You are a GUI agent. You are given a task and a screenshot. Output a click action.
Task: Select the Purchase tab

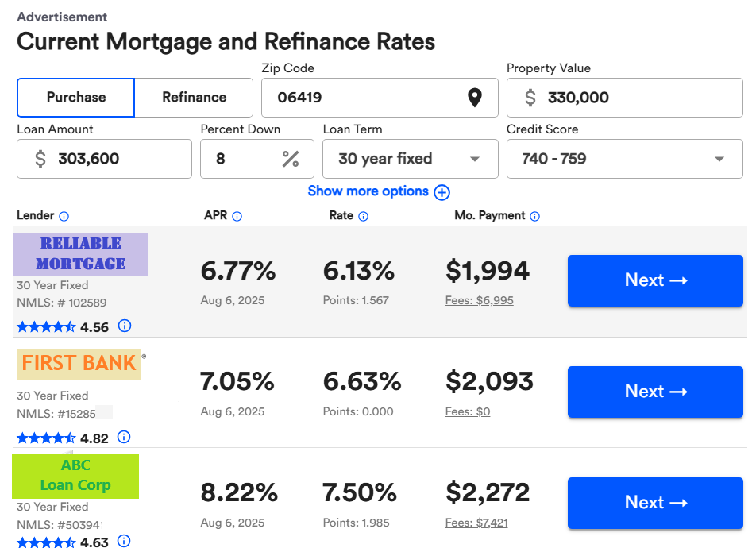point(76,98)
